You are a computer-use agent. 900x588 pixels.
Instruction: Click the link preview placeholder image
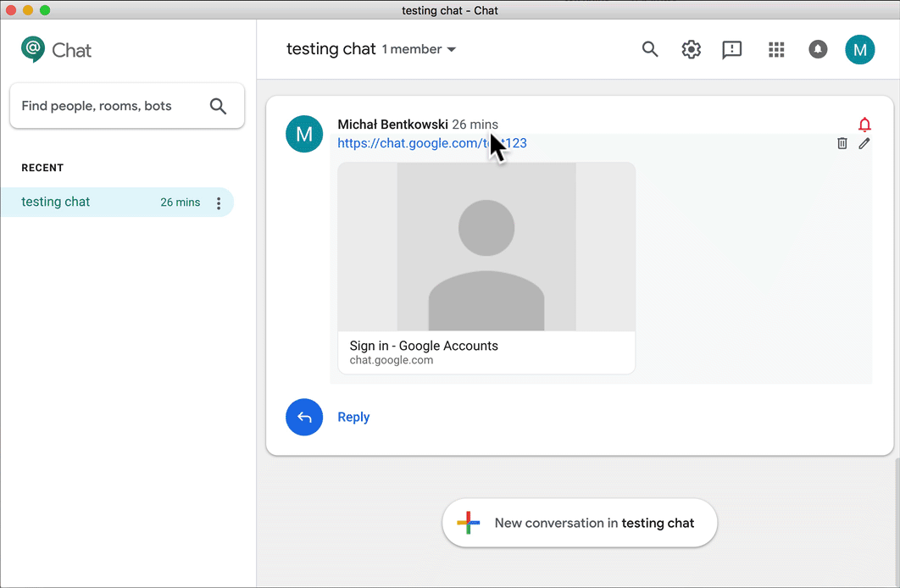coord(486,247)
